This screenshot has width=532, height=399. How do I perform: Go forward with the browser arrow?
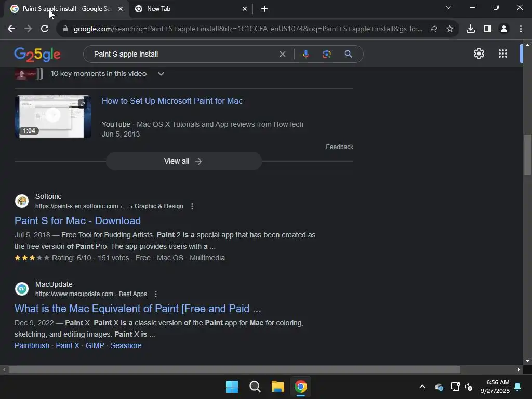click(28, 29)
